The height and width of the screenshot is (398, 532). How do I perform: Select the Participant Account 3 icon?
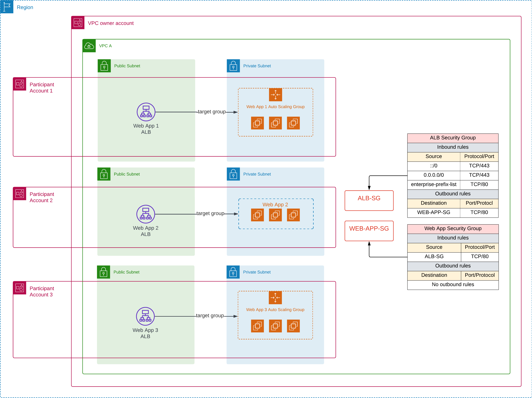tap(20, 288)
